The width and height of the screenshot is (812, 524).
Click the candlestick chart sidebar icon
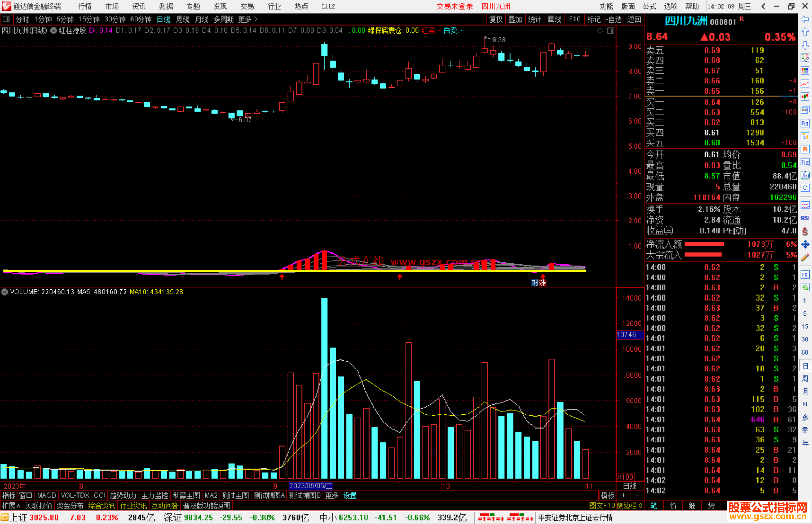pyautogui.click(x=805, y=97)
